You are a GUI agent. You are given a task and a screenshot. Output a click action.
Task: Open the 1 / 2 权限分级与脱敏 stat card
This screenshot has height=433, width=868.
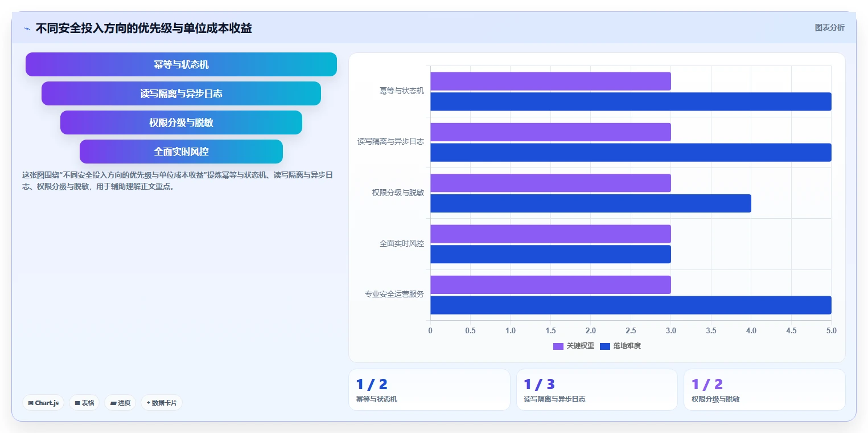764,390
